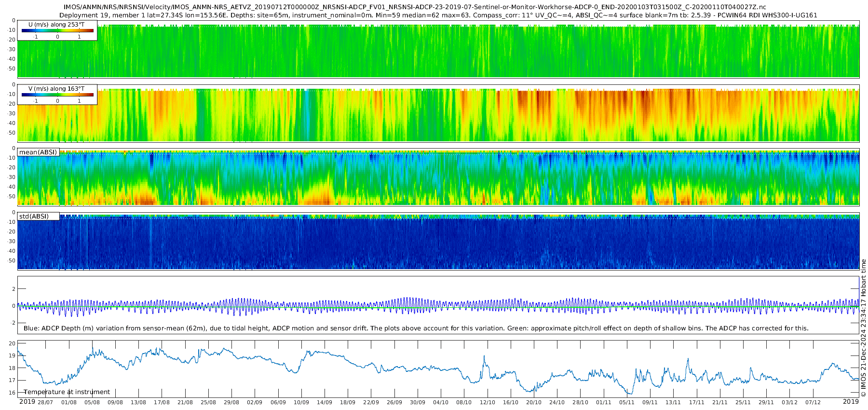Select the 28/07 date tick label
The width and height of the screenshot is (868, 410).
point(45,402)
